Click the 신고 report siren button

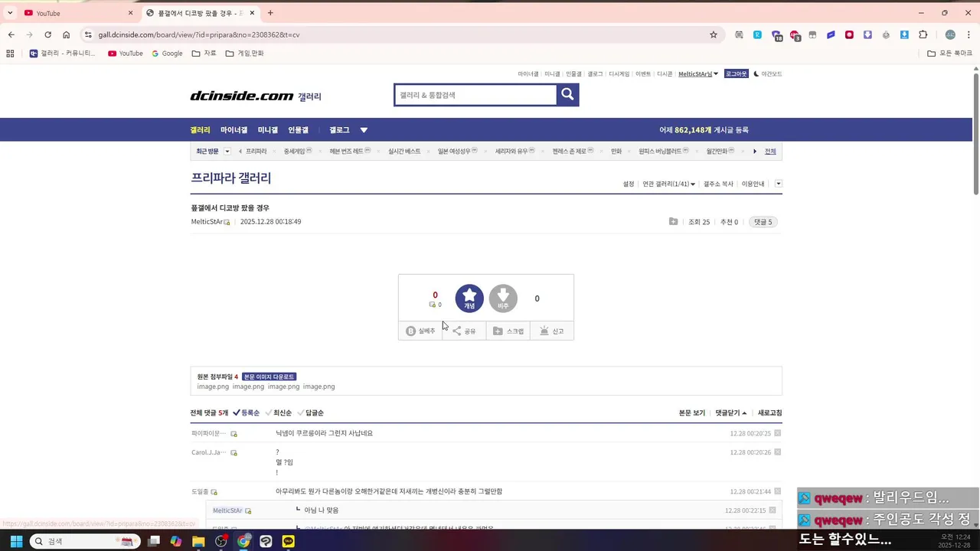coord(552,331)
